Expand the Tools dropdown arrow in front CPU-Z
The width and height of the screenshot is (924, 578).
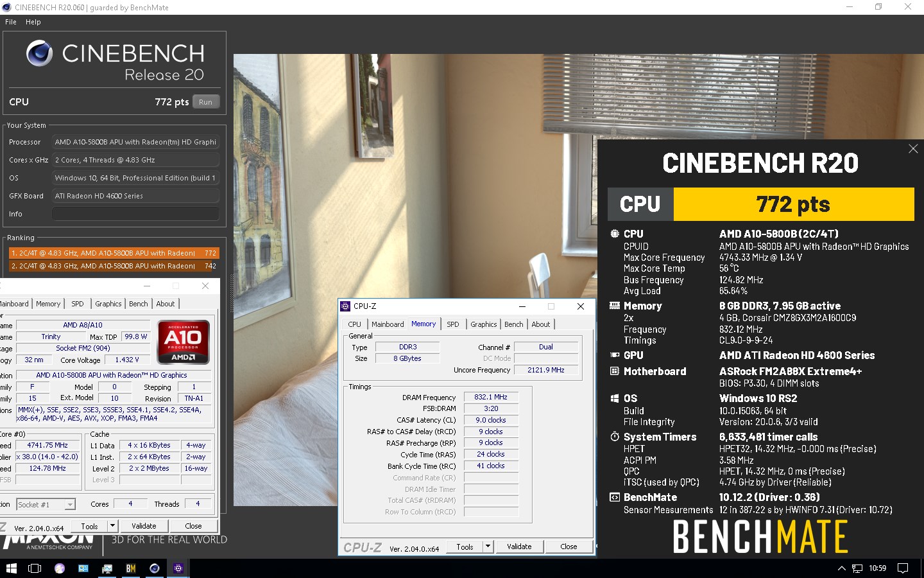[x=488, y=547]
